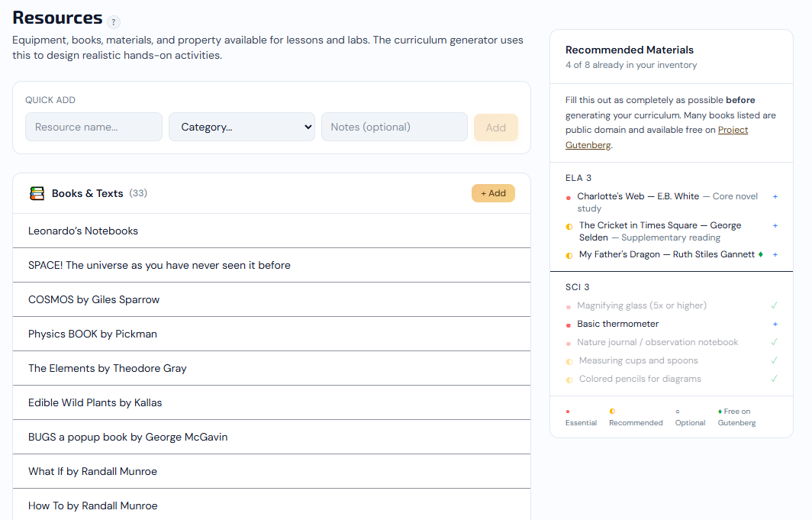Click the Resource name input field
The width and height of the screenshot is (812, 520).
(x=93, y=127)
